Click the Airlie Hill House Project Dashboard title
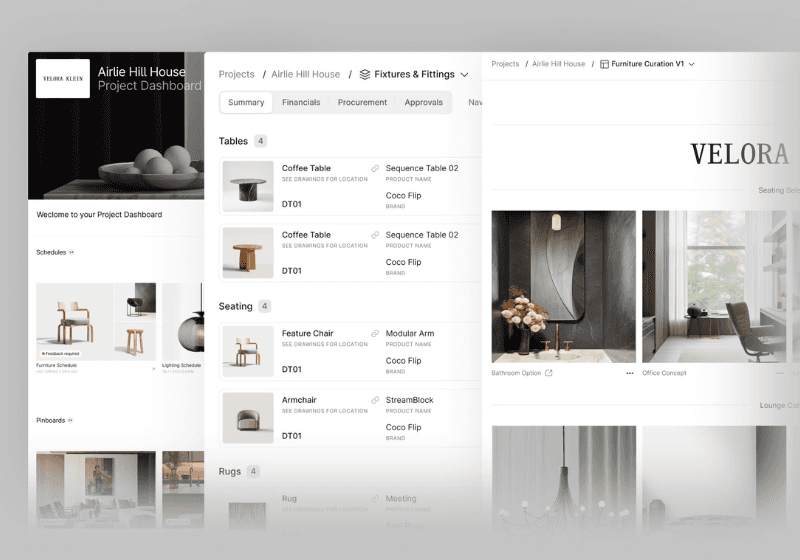This screenshot has width=800, height=560. pos(149,79)
